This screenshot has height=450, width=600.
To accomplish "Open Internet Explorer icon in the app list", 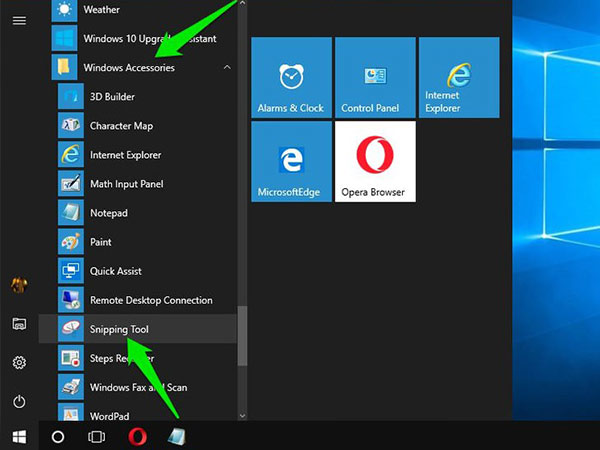I will coord(71,155).
